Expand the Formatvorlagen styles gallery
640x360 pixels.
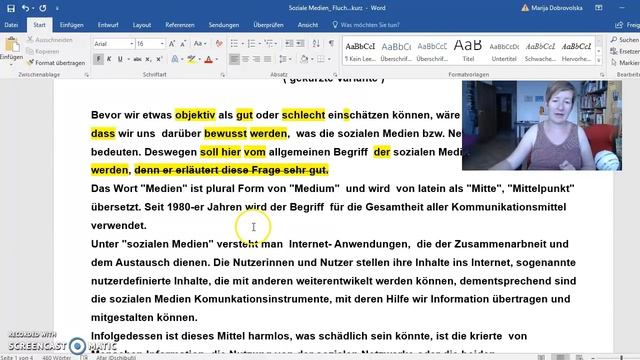point(599,61)
